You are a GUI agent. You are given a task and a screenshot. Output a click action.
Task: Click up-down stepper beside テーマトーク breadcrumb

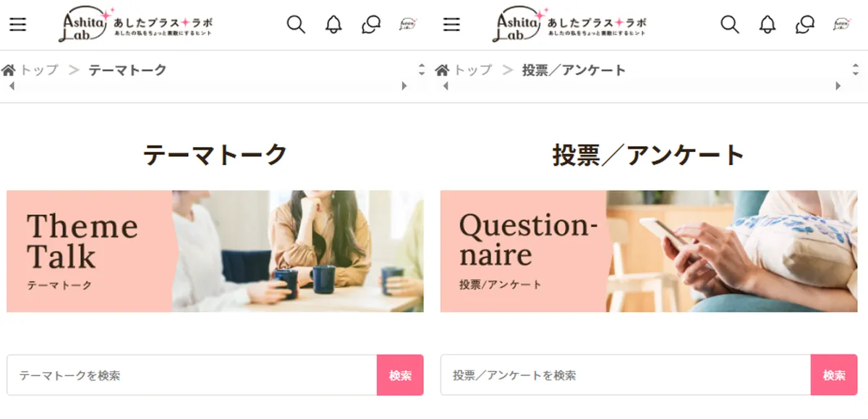click(x=422, y=70)
